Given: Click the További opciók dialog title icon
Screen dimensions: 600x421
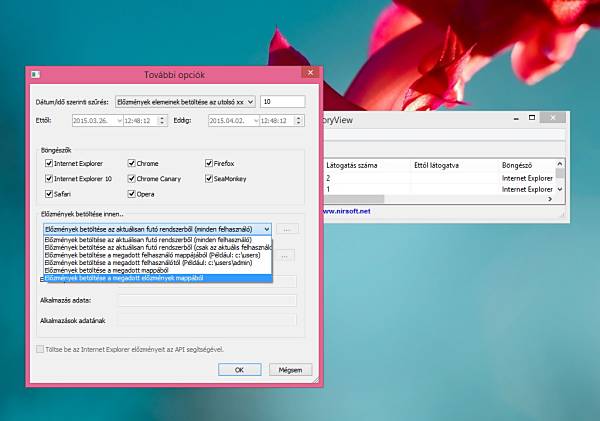Looking at the screenshot, I should [35, 74].
